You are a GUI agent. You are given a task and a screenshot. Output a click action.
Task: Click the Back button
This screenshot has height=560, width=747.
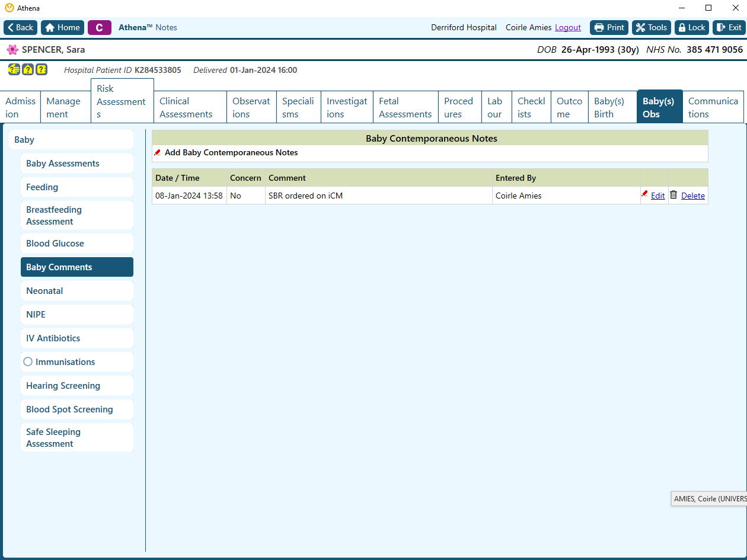point(21,27)
